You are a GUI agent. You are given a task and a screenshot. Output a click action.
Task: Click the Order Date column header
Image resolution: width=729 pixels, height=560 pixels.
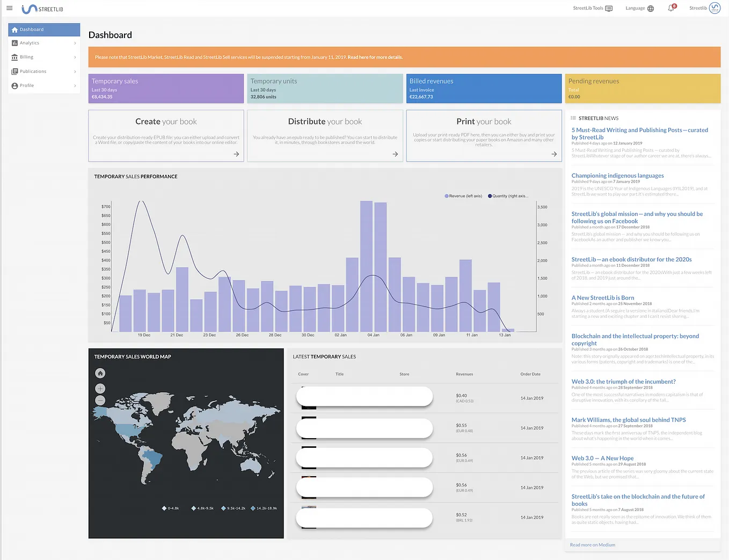point(530,374)
